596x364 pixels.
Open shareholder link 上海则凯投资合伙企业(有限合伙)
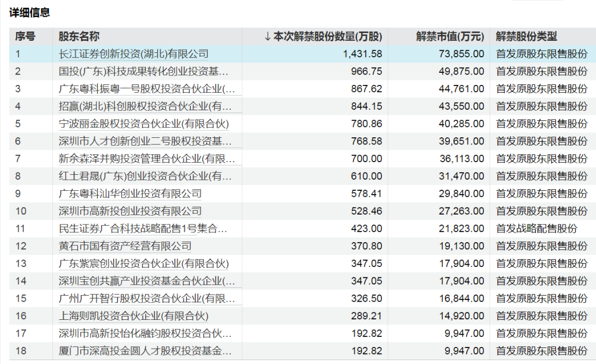tap(134, 316)
